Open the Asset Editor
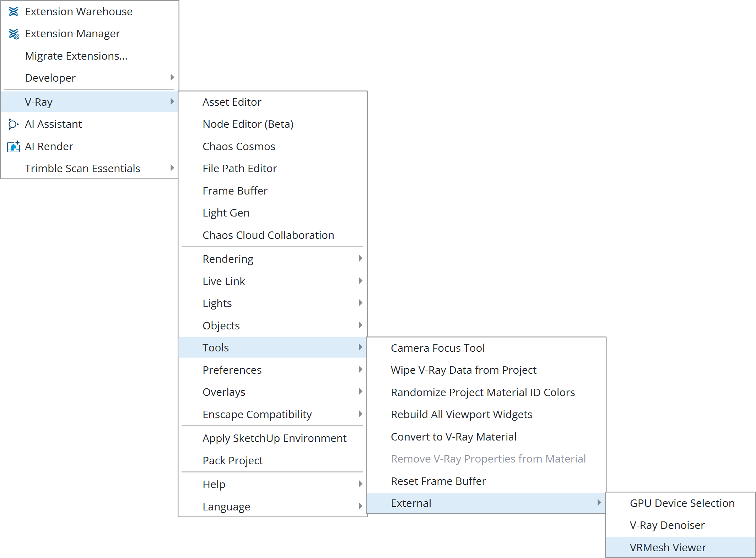756x558 pixels. pyautogui.click(x=272, y=102)
